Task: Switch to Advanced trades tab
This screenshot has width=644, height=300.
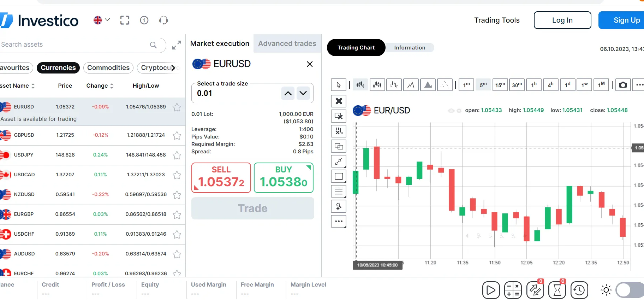Action: click(x=287, y=43)
